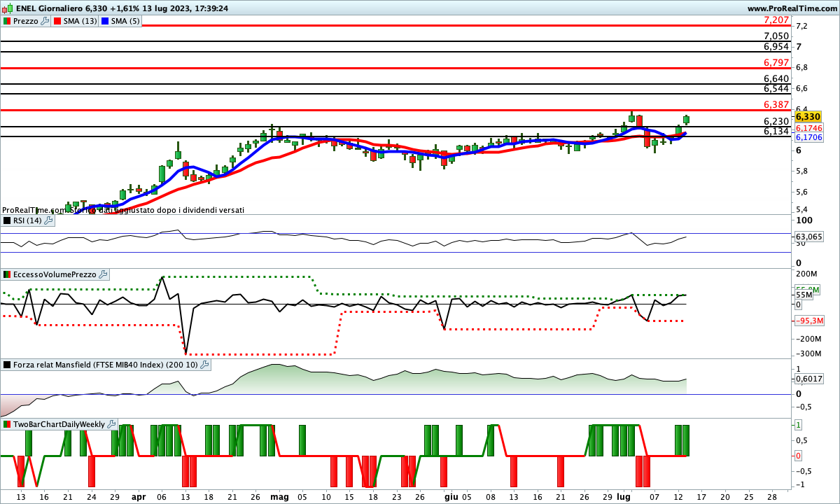This screenshot has width=840, height=504.
Task: Open TwoBarChartDailyWeekly wrench settings
Action: [x=112, y=424]
